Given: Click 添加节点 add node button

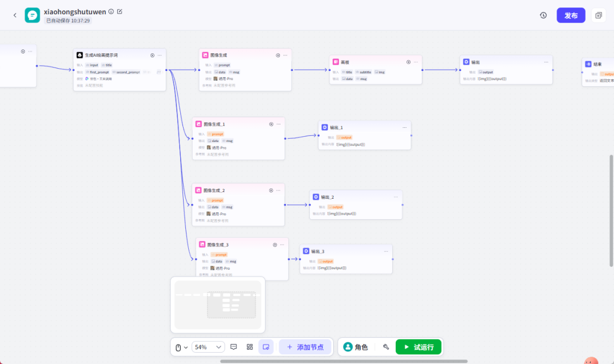Looking at the screenshot, I should point(305,347).
